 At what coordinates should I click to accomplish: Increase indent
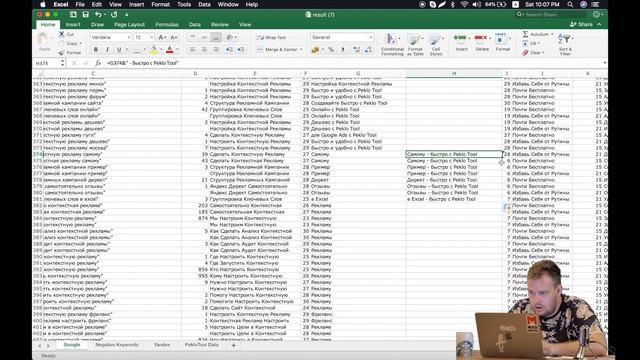(x=241, y=49)
